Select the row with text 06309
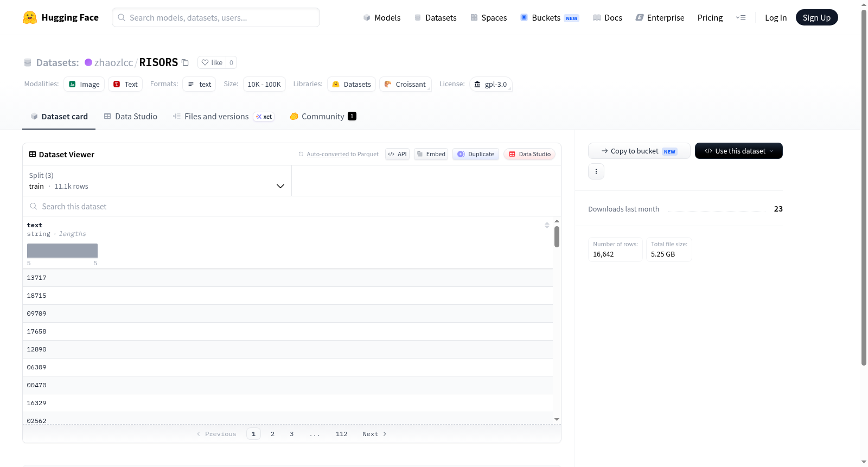The image size is (868, 467). pos(288,367)
